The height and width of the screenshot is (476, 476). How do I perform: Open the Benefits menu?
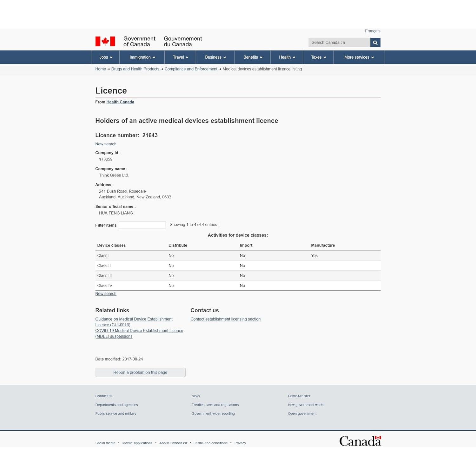tap(253, 57)
